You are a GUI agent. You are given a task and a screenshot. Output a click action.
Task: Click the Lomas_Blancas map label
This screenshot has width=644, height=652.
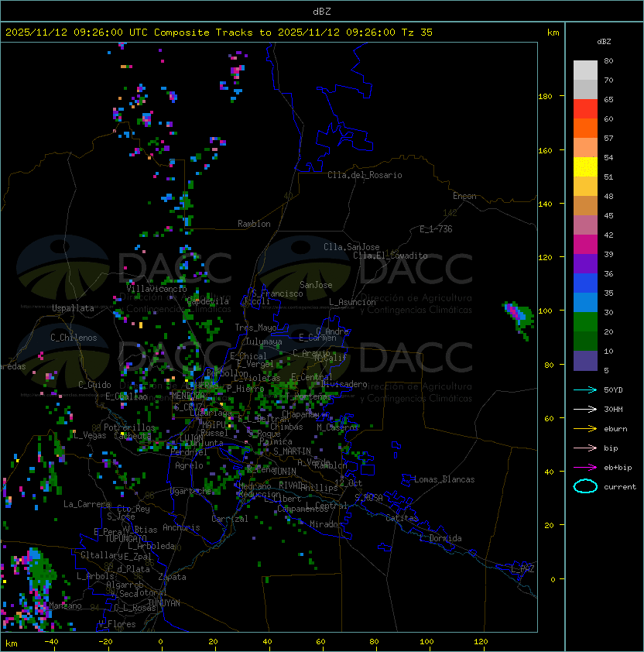click(x=444, y=479)
